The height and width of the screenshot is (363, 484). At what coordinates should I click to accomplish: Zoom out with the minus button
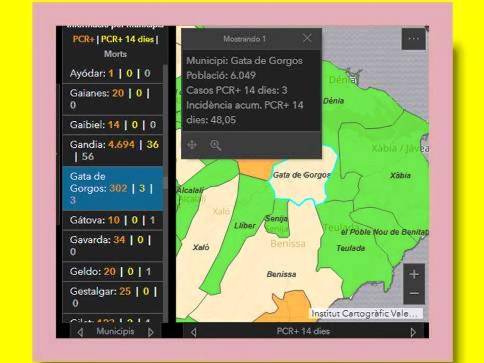click(x=414, y=293)
